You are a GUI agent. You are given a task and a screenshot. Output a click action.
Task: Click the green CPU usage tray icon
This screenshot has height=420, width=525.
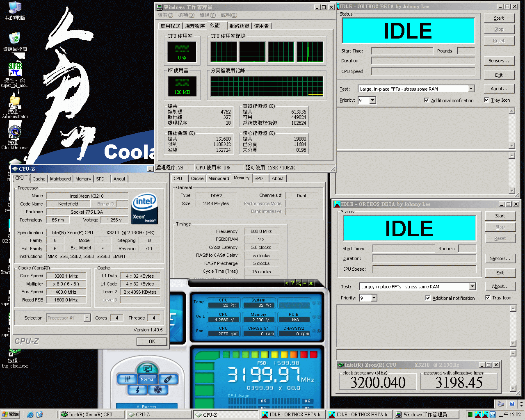pyautogui.click(x=470, y=415)
